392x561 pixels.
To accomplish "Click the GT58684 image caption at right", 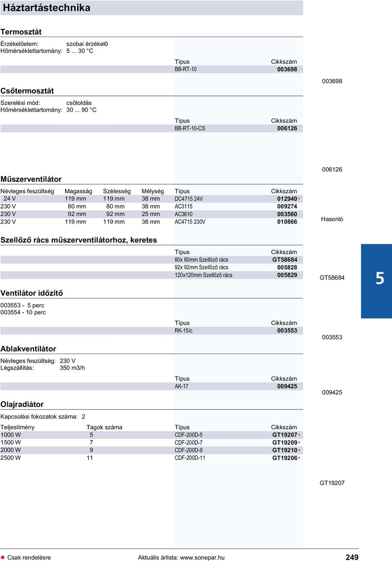I will (332, 278).
